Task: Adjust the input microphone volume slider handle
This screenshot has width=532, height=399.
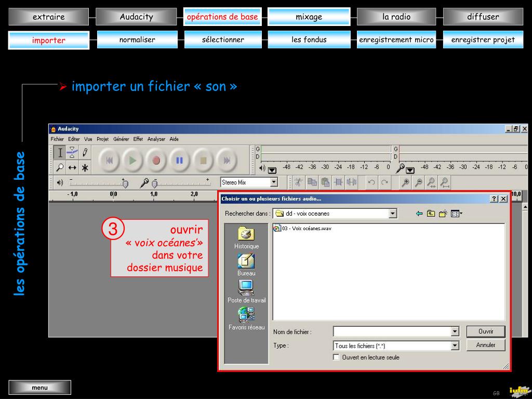Action: (x=154, y=184)
